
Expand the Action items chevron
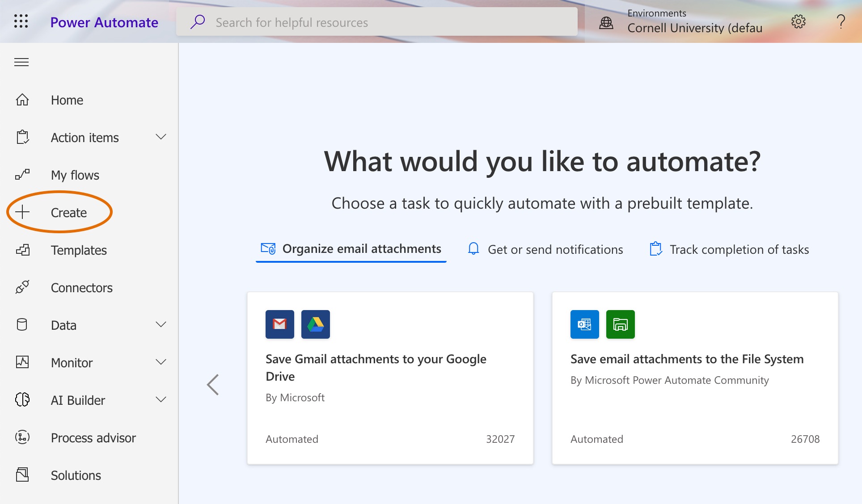161,137
